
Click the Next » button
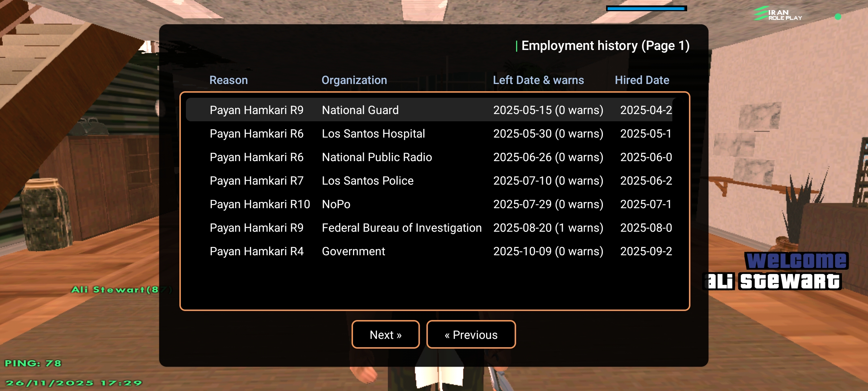[x=386, y=335]
